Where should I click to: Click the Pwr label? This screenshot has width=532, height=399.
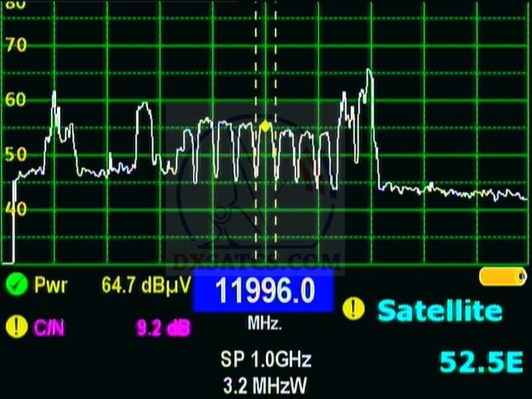(x=51, y=286)
